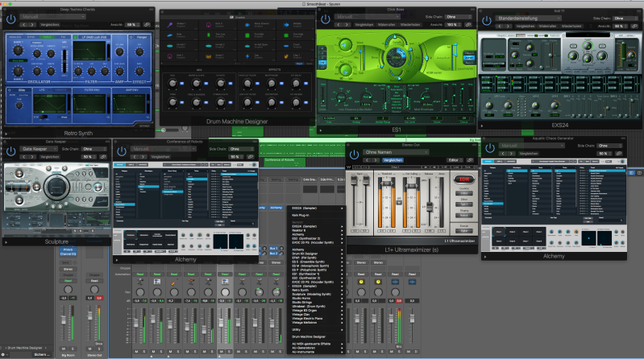Open EXS24 Side Chain dropdown
644x359 pixels.
pyautogui.click(x=627, y=18)
